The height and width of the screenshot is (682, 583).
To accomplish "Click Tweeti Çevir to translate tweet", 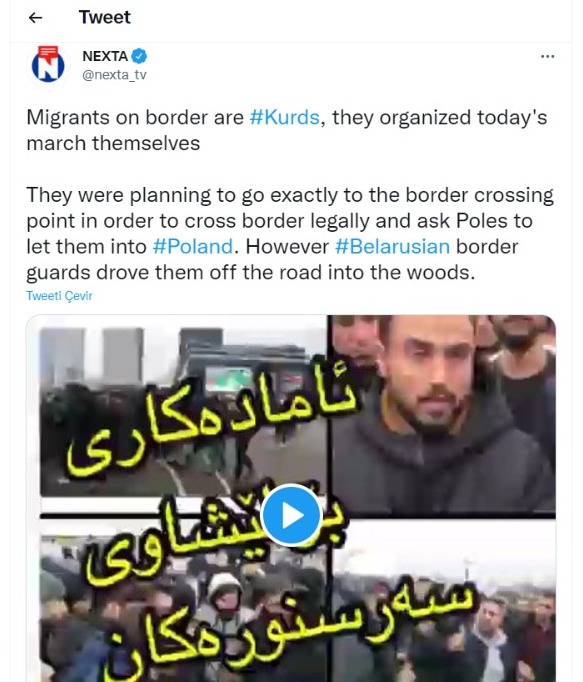I will [x=59, y=296].
